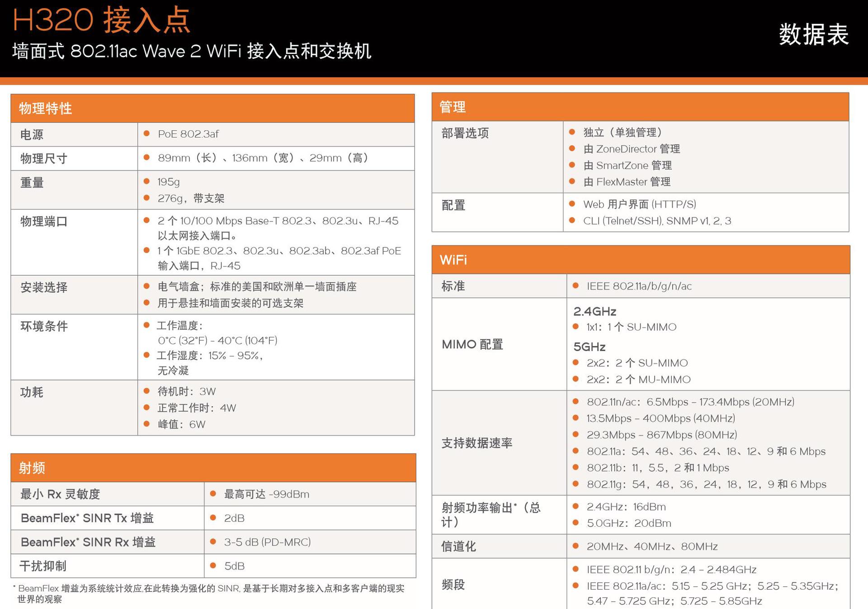
Task: Click the bullet next to IEEE 802.11a/b/g/n/ac
Action: point(576,286)
